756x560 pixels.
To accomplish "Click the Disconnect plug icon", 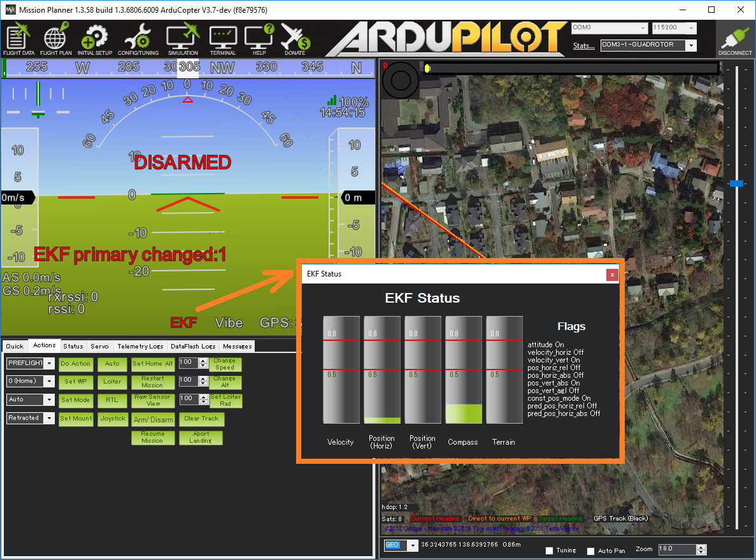I will 734,37.
